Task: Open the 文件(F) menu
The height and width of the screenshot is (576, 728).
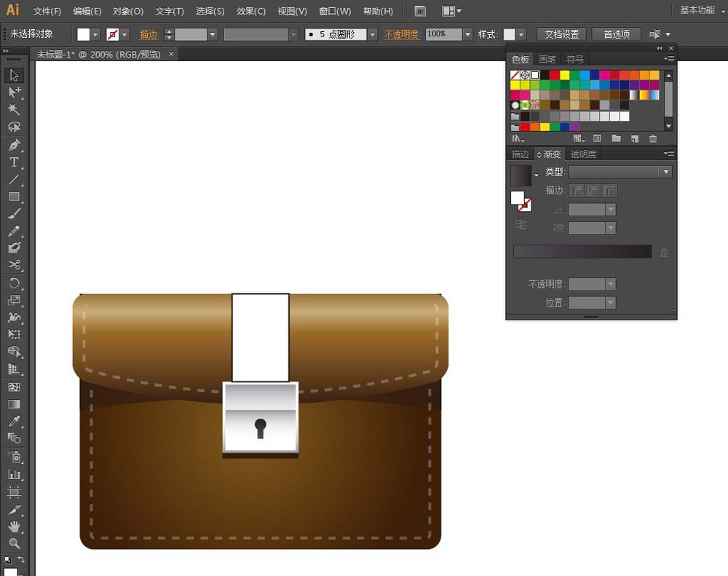Action: pos(47,11)
